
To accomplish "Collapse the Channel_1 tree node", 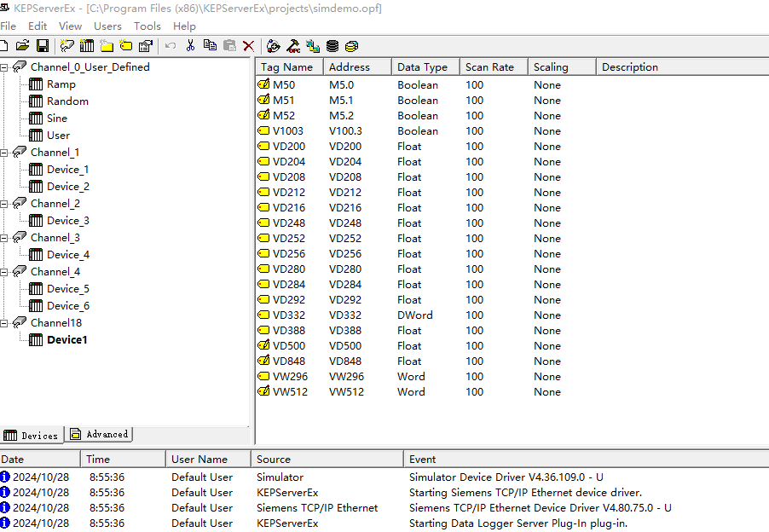I will (5, 153).
